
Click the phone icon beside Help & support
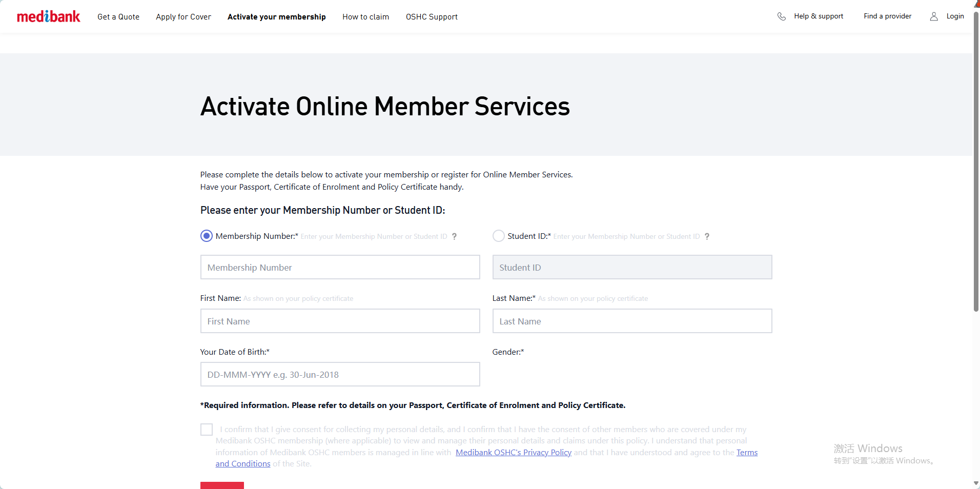[x=781, y=16]
